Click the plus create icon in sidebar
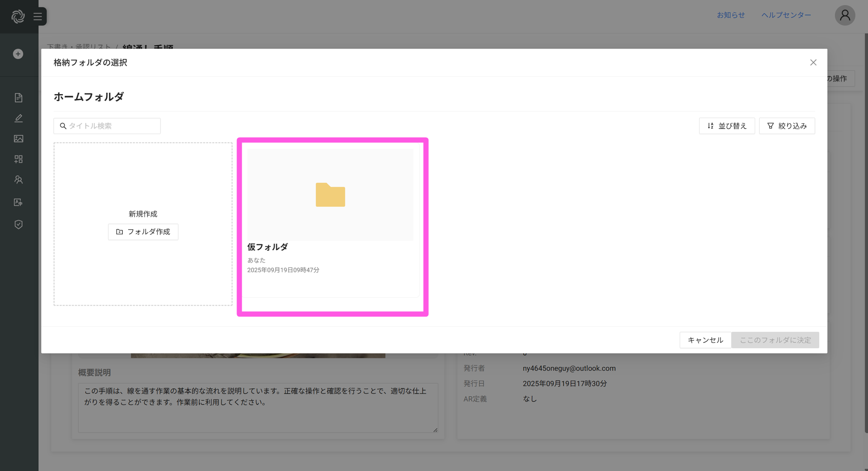 pos(18,54)
